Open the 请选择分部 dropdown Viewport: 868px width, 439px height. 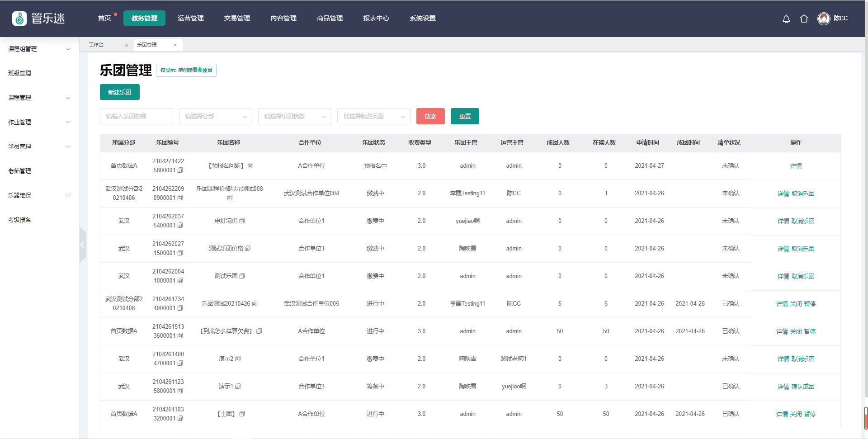point(215,116)
